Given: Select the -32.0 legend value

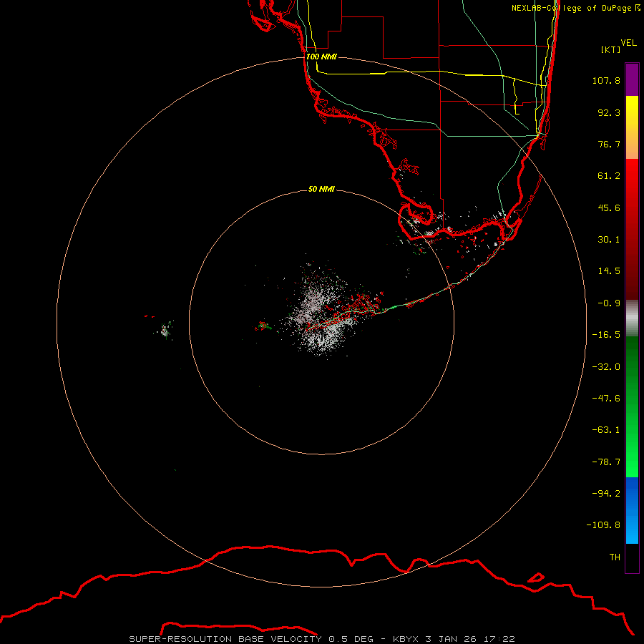Looking at the screenshot, I should [x=606, y=367].
